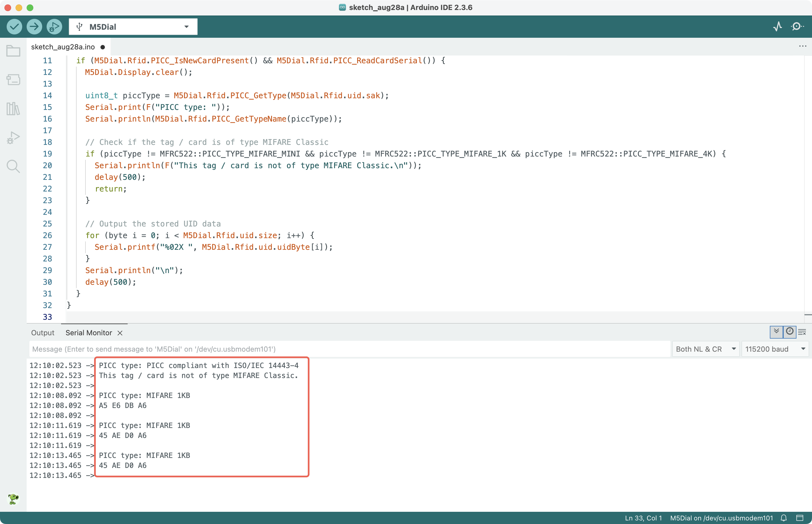
Task: Click the 'return;' statement on line 22
Action: tap(110, 189)
